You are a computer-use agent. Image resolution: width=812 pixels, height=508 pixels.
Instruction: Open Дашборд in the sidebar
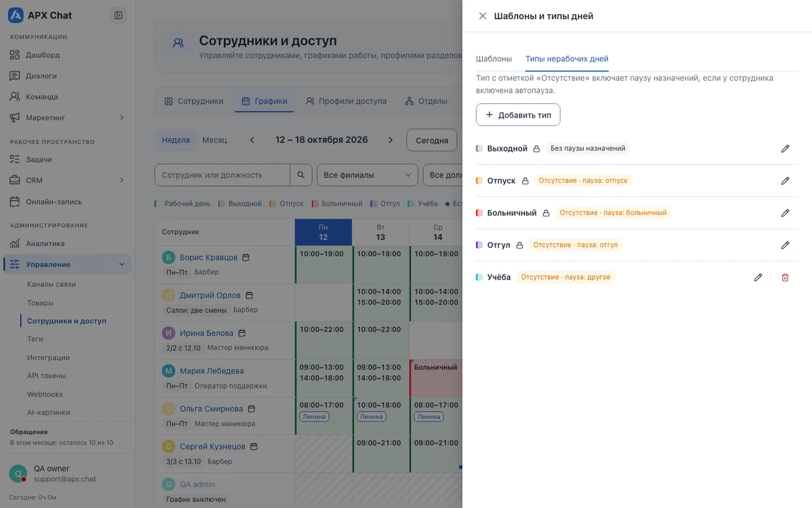66,55
